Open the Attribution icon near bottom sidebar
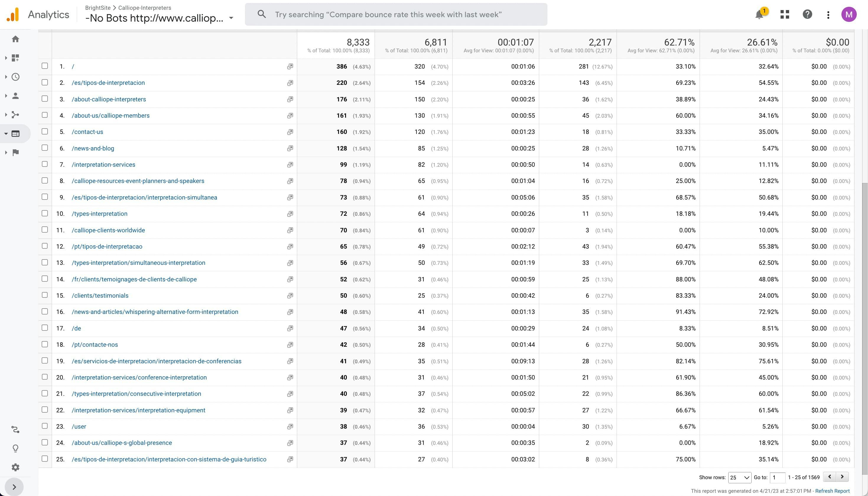Viewport: 868px width, 496px height. pos(15,429)
